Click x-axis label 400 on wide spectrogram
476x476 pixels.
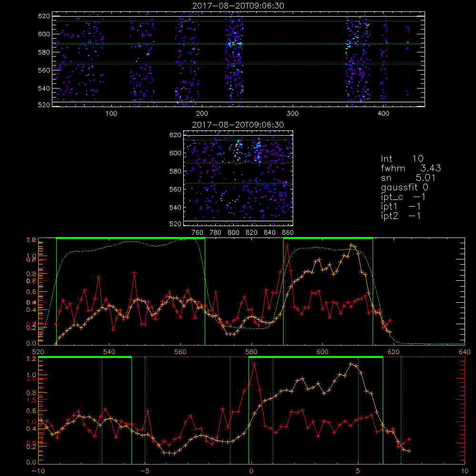pyautogui.click(x=383, y=114)
